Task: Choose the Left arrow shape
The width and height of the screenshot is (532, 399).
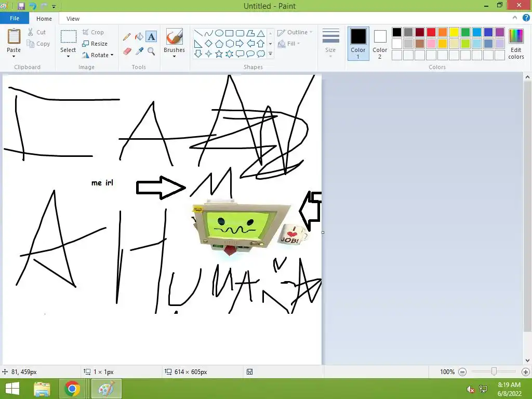Action: [x=250, y=44]
